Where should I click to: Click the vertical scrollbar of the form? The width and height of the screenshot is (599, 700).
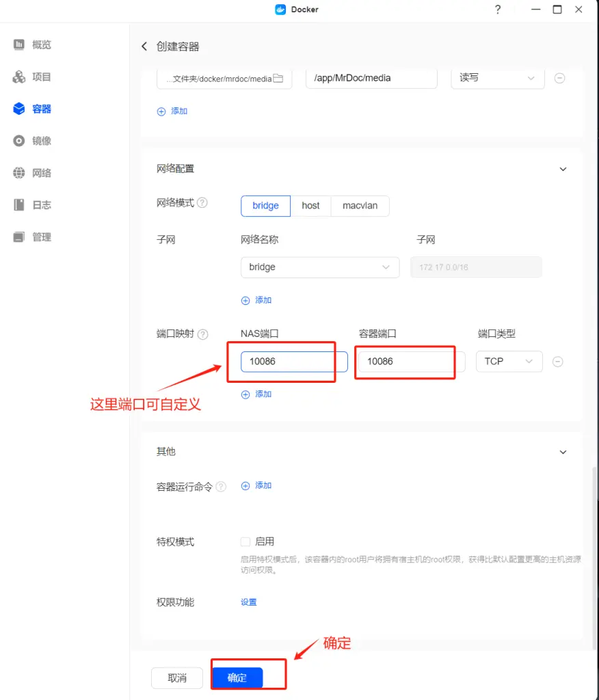point(594,558)
